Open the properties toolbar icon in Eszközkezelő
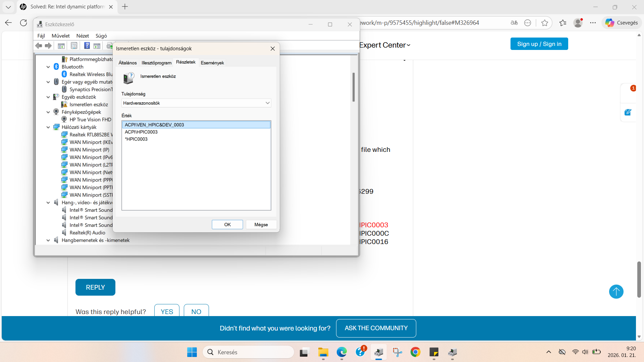This screenshot has height=362, width=644. tap(74, 46)
